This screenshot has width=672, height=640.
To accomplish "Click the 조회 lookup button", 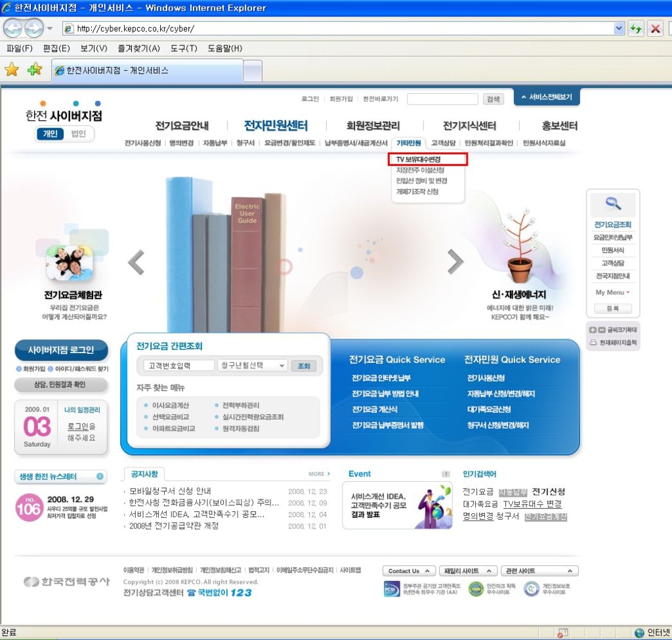I will tap(304, 366).
